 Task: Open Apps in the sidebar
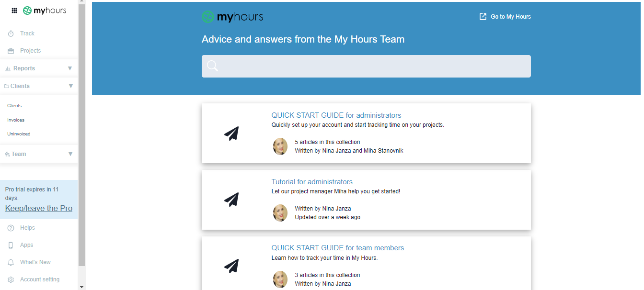pyautogui.click(x=27, y=245)
